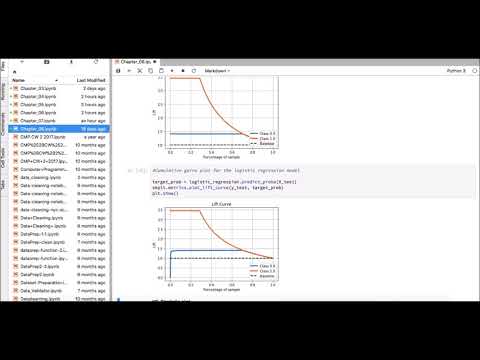Cut the selected cell with scissors icon

(x=140, y=71)
